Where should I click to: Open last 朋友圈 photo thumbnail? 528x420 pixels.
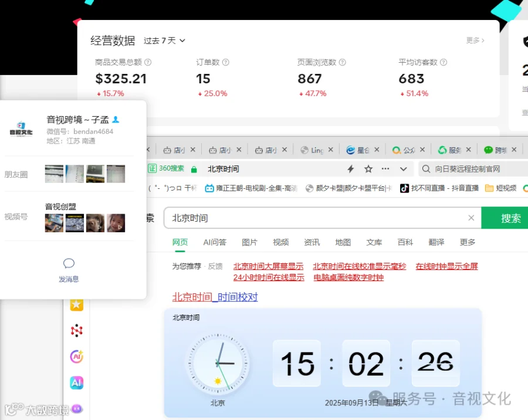[x=116, y=174]
